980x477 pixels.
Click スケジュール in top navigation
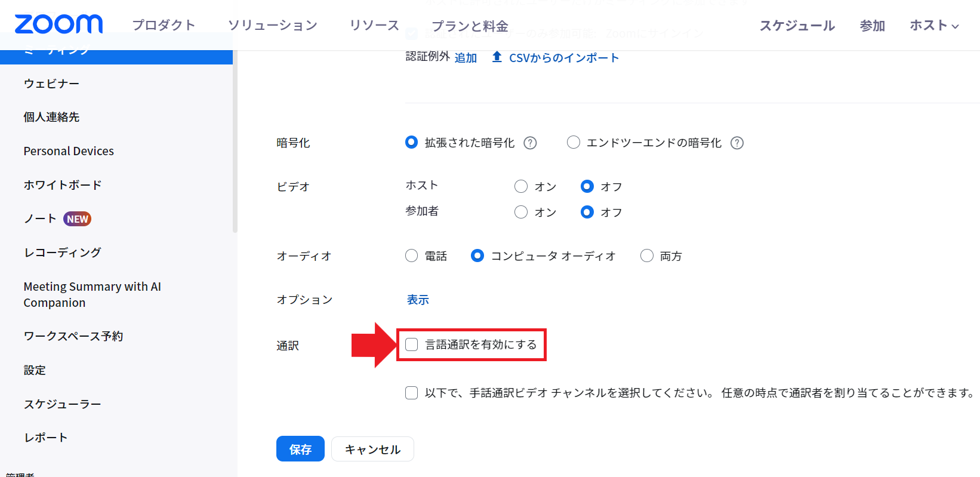[797, 25]
